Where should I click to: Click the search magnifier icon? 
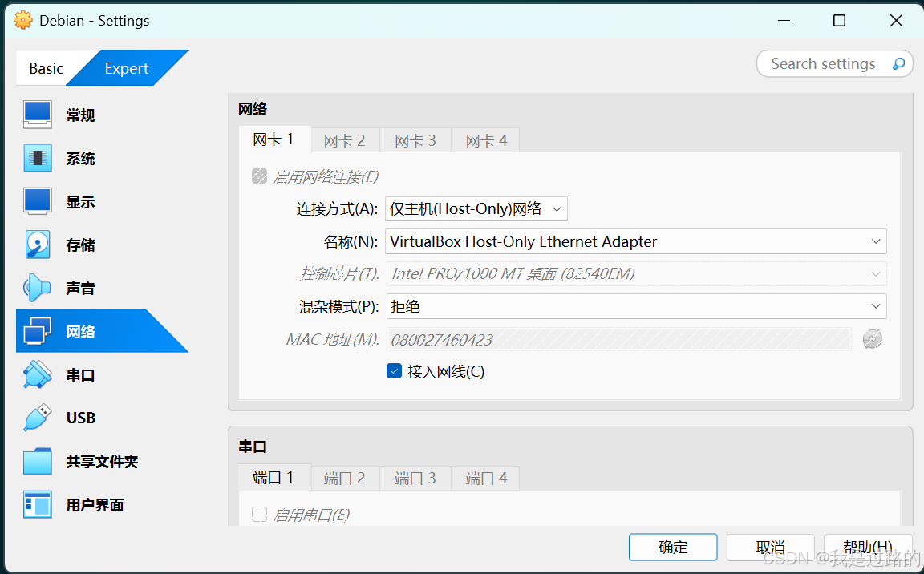(x=898, y=63)
